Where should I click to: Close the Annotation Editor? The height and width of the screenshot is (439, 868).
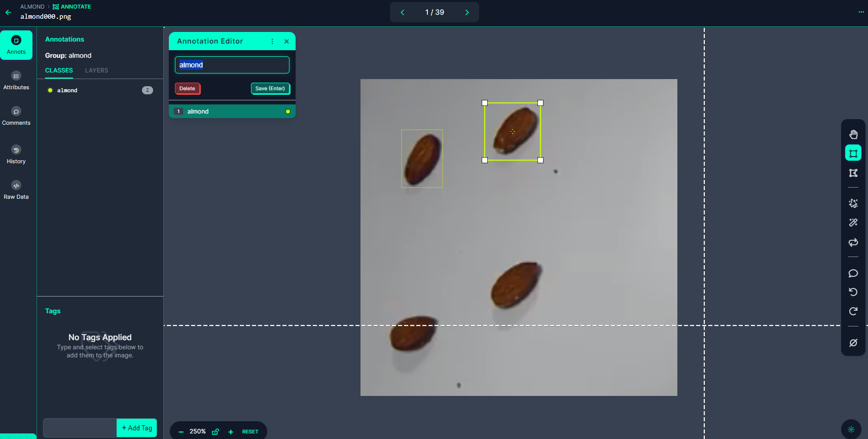pos(286,42)
